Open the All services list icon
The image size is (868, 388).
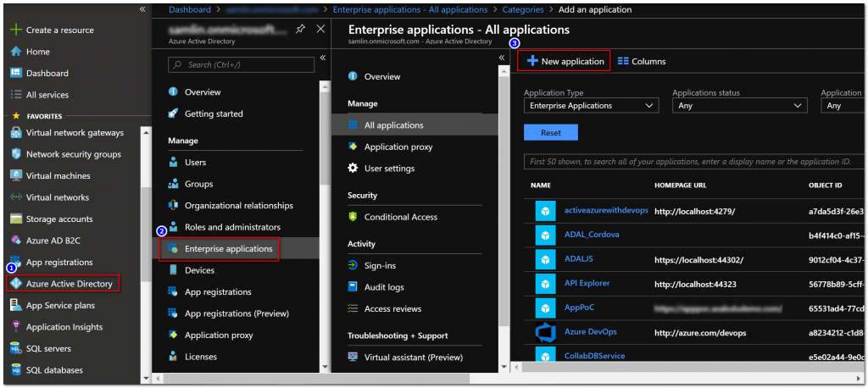(x=16, y=95)
